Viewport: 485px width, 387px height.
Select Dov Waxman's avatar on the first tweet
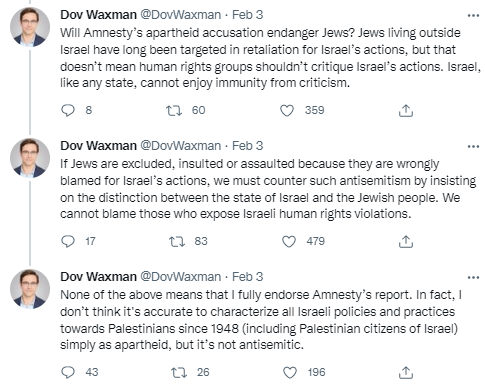pos(30,27)
